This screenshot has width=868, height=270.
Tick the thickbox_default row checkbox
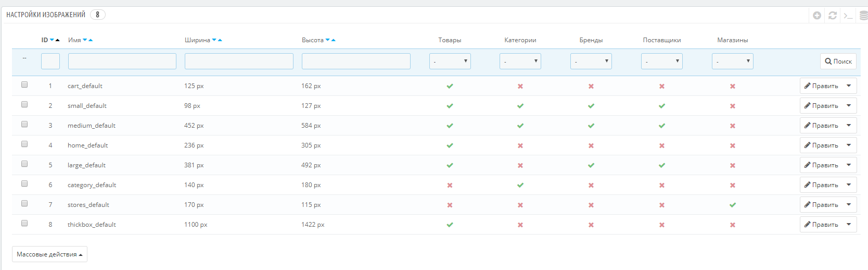[24, 223]
